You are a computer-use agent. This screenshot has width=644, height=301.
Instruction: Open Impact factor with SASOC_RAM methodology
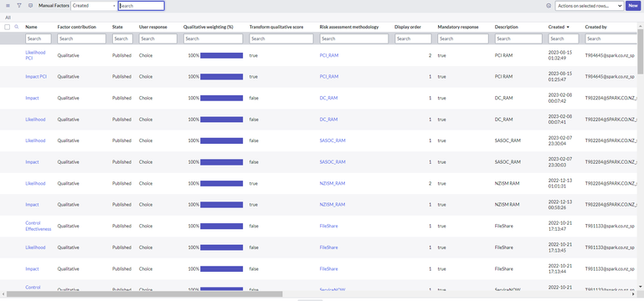pyautogui.click(x=32, y=162)
